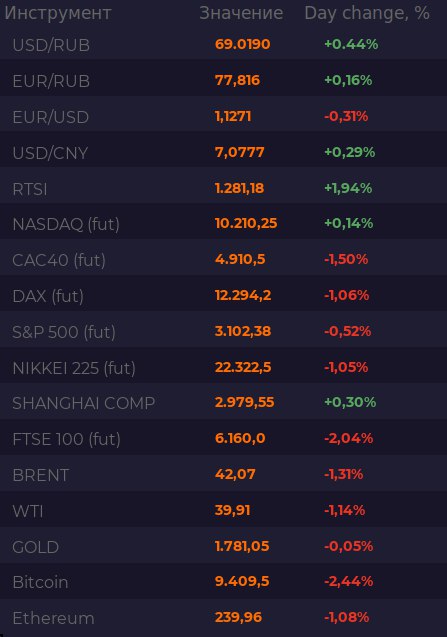The image size is (447, 637).
Task: Select the BRENT oil row
Action: pyautogui.click(x=224, y=475)
